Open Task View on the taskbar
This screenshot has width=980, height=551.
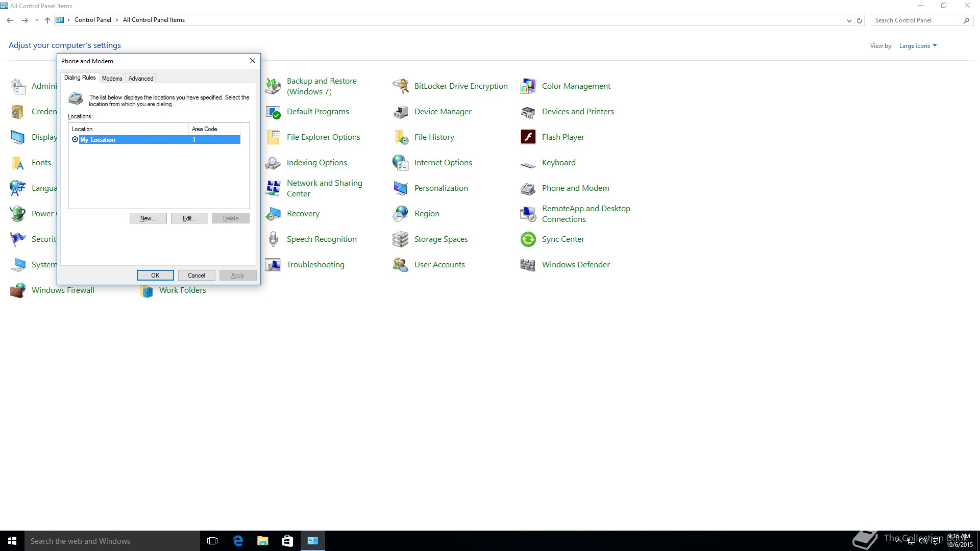(212, 541)
